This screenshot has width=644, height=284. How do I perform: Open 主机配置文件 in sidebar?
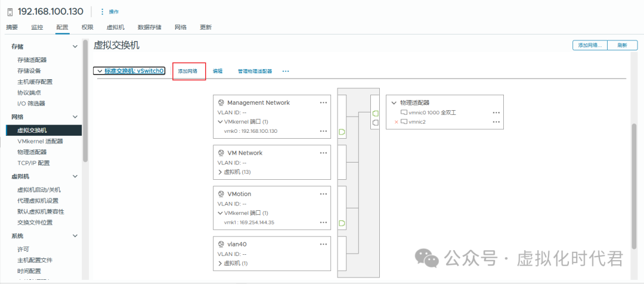35,260
